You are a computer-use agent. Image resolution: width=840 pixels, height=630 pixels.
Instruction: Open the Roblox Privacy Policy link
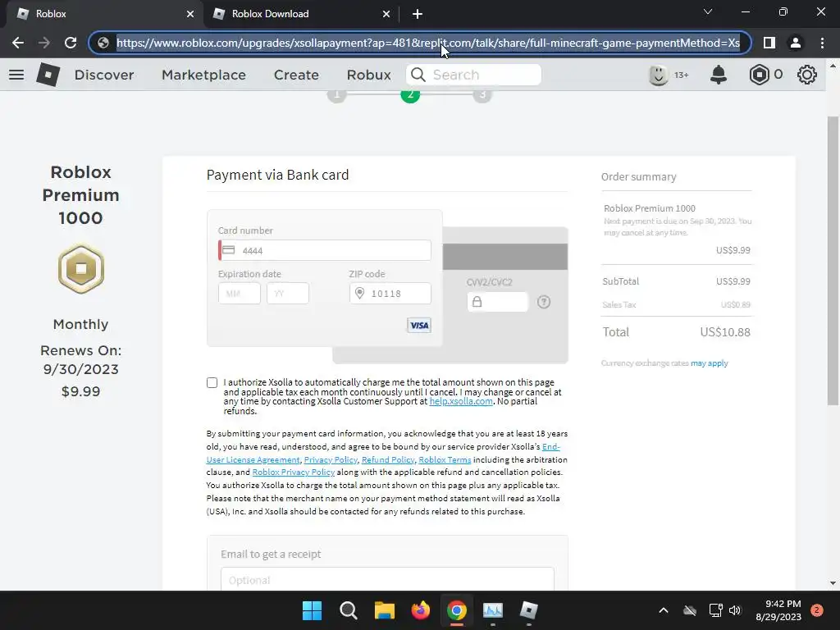[294, 472]
